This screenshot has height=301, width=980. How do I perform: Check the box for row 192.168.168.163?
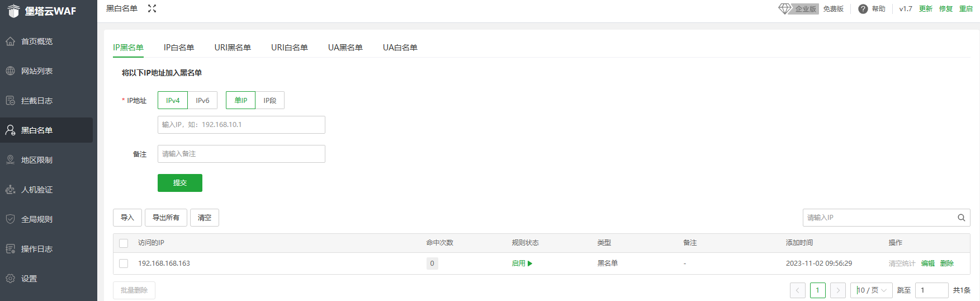coord(124,264)
